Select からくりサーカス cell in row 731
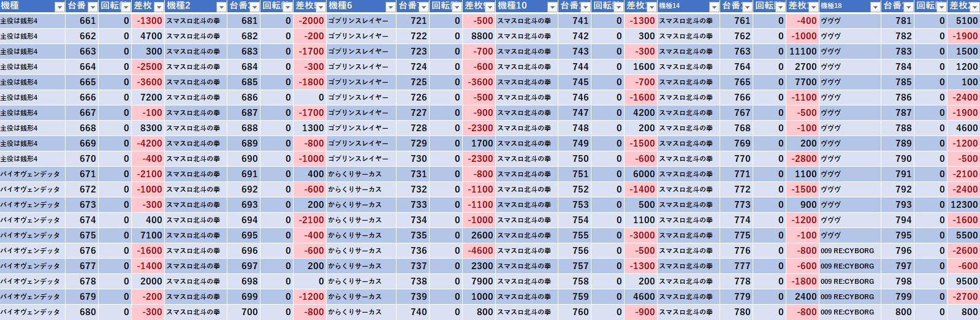980x320 pixels. tap(362, 174)
